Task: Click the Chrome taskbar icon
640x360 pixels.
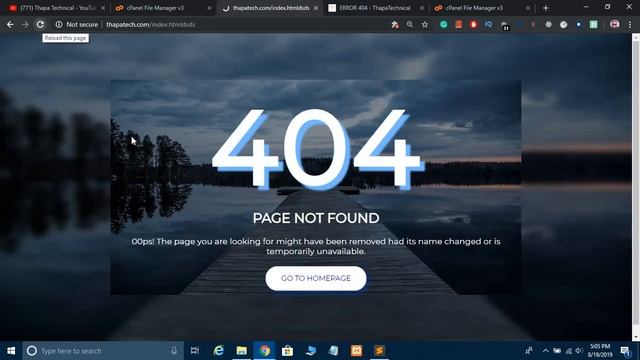Action: [x=264, y=351]
